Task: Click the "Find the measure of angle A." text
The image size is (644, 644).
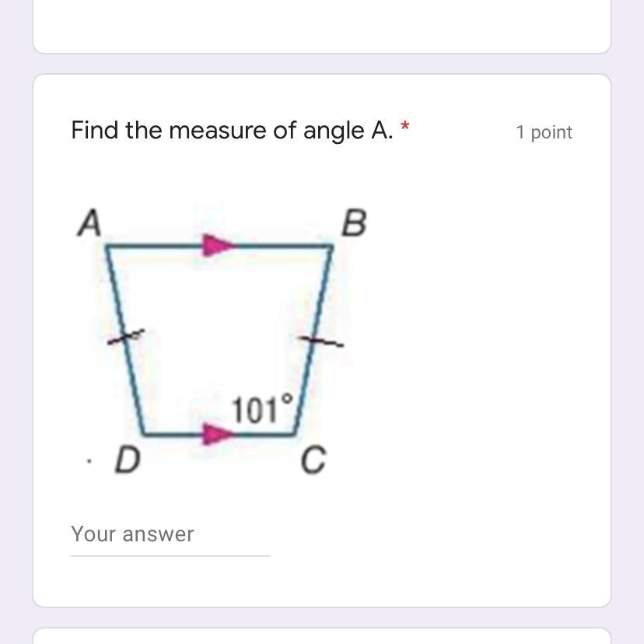Action: [x=232, y=131]
